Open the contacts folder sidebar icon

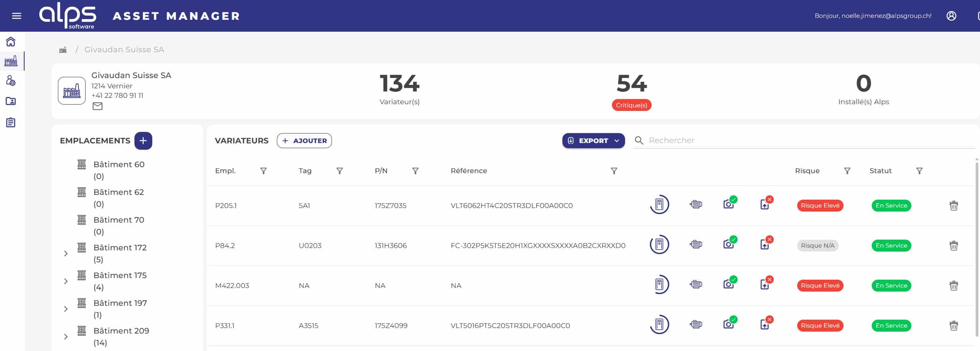pos(11,101)
